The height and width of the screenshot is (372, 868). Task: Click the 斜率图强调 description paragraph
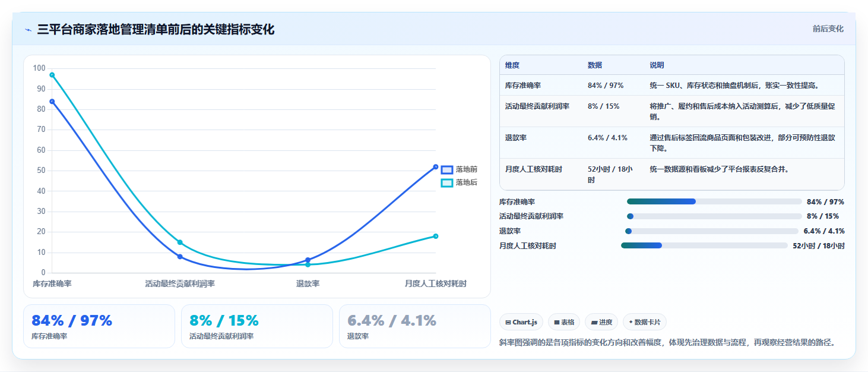pos(668,343)
